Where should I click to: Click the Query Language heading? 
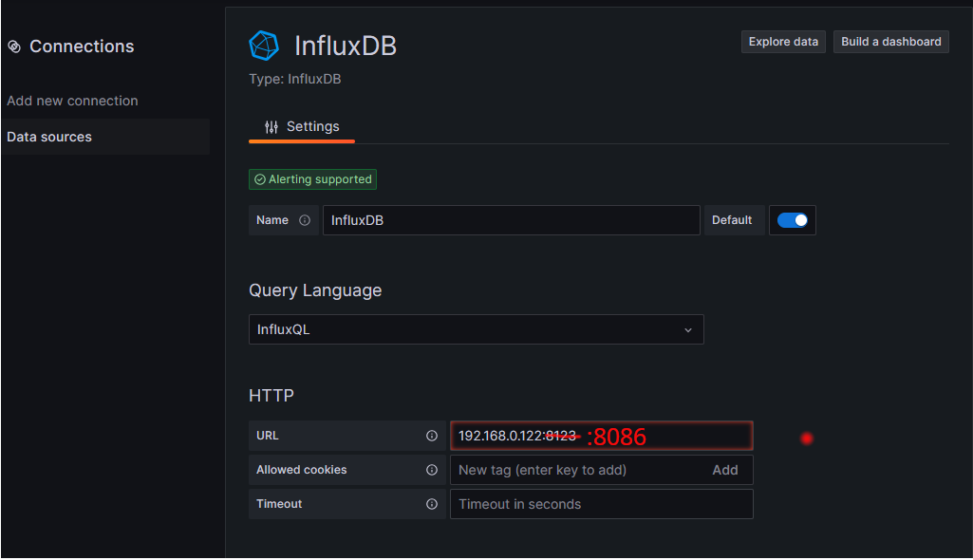[315, 290]
